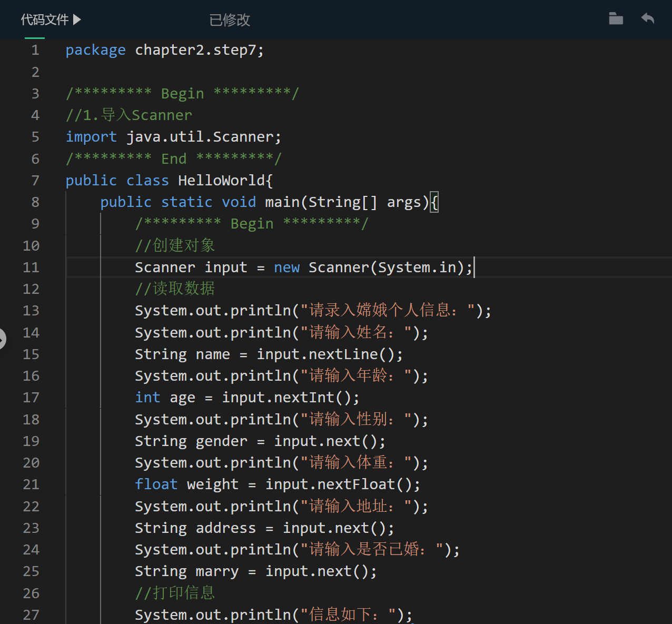672x624 pixels.
Task: Click the float keyword on line 21
Action: (x=156, y=484)
